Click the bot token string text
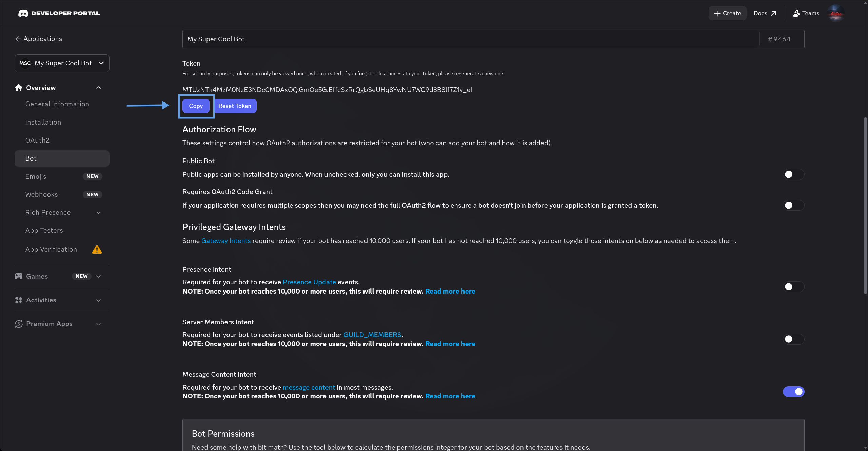This screenshot has height=451, width=868. click(x=327, y=90)
